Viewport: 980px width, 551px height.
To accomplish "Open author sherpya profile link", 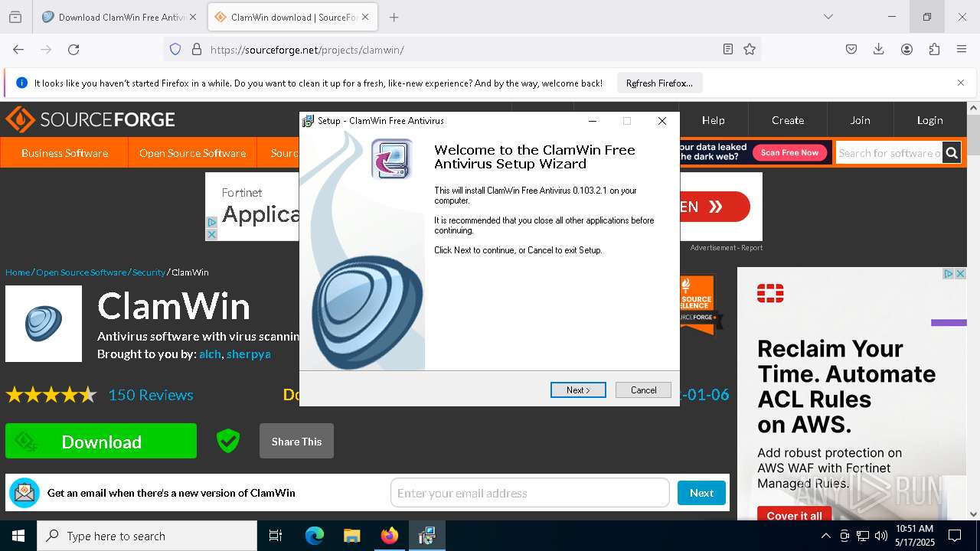I will (x=248, y=354).
